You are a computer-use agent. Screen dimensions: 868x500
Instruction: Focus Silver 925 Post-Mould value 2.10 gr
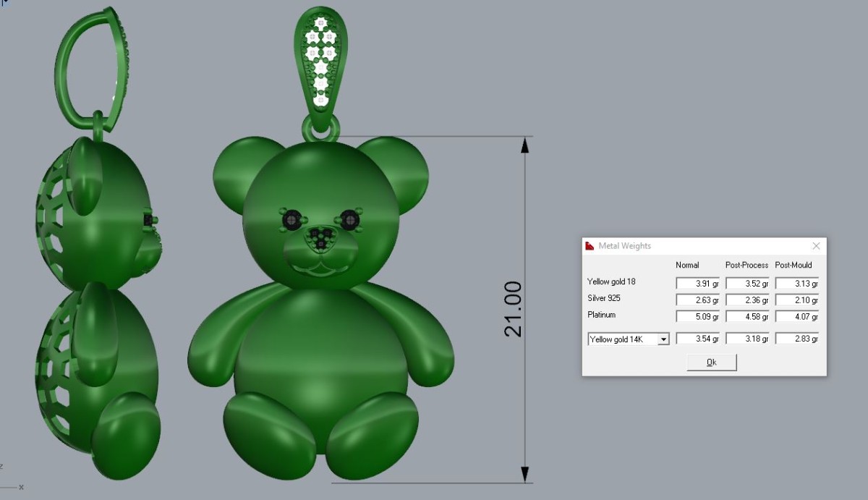point(796,300)
